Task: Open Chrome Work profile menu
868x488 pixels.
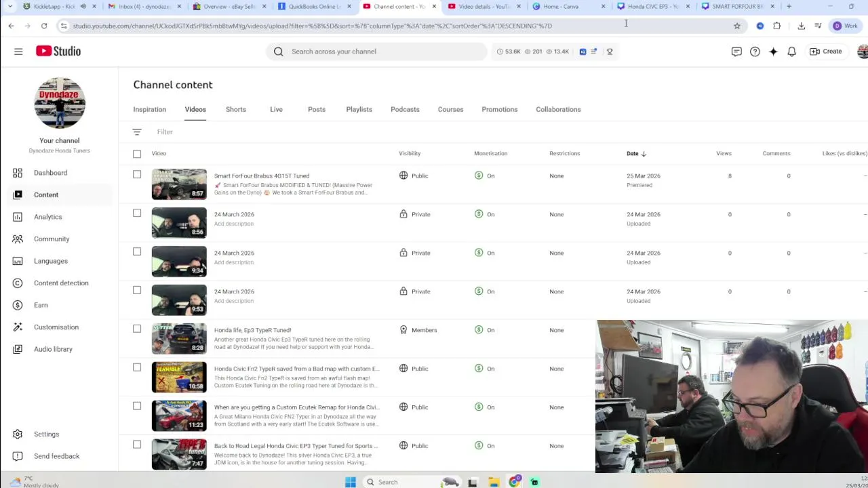Action: [846, 26]
